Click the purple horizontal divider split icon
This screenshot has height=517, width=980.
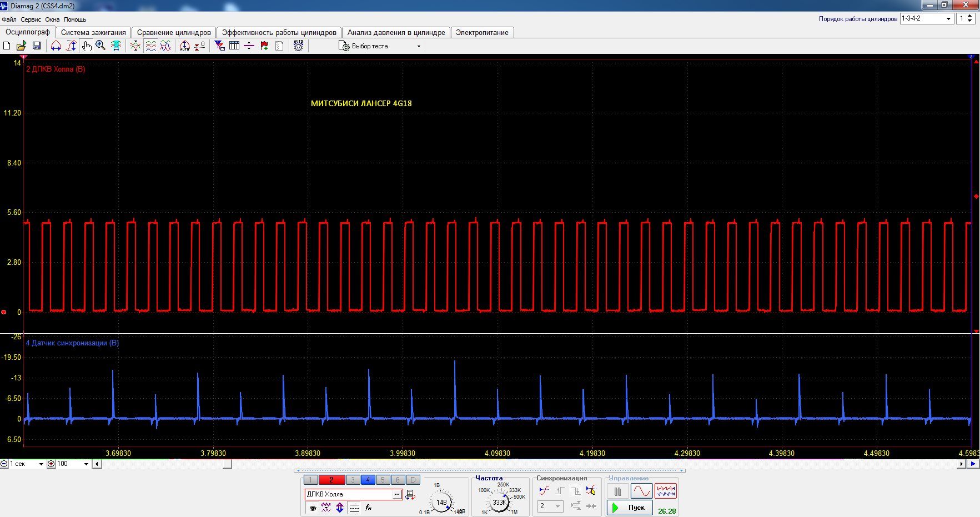coord(249,46)
